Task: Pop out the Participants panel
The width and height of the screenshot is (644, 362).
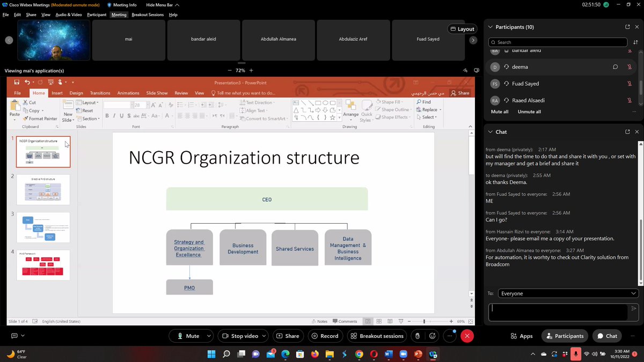Action: pyautogui.click(x=627, y=27)
